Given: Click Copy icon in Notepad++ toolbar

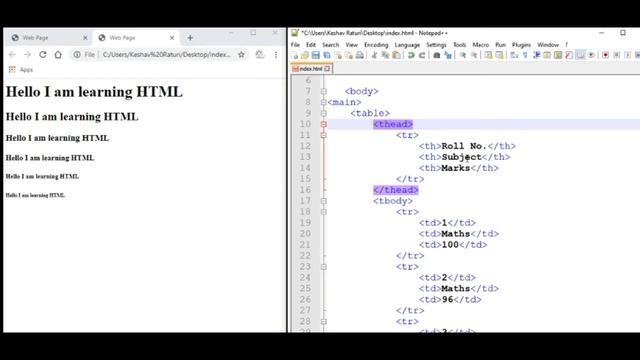Looking at the screenshot, I should (385, 55).
